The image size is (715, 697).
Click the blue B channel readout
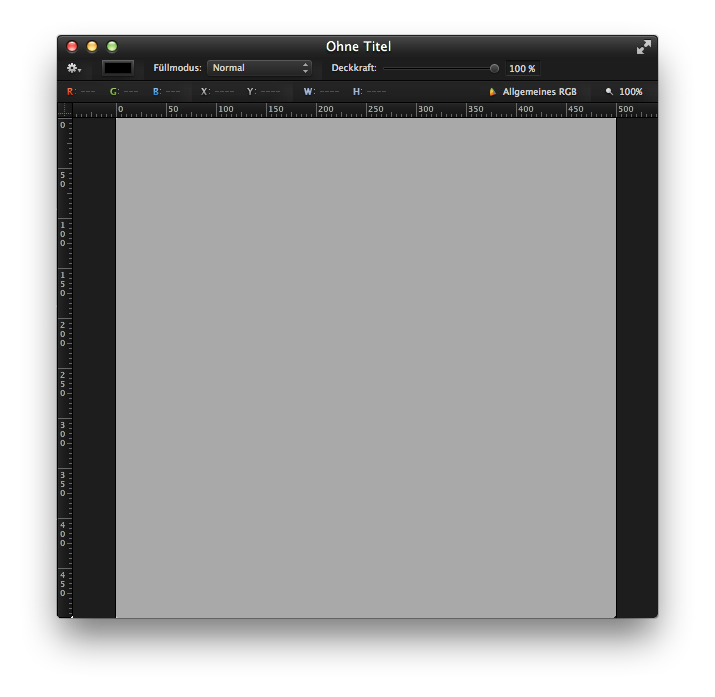pyautogui.click(x=166, y=92)
